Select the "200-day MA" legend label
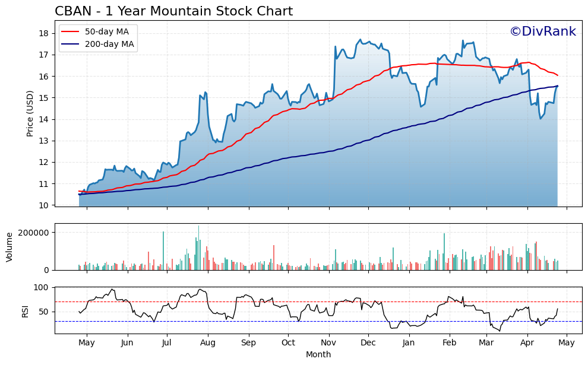Screen dimensions: 588x365 tap(109, 45)
